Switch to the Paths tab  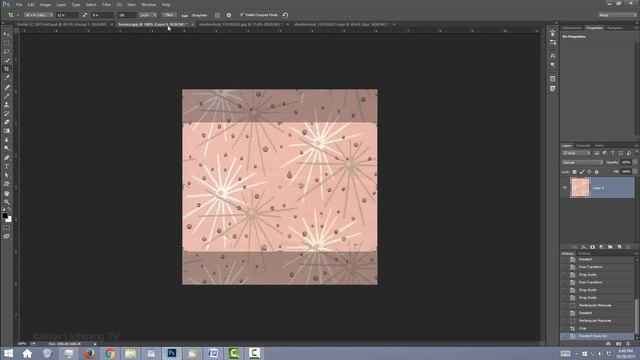tap(599, 145)
